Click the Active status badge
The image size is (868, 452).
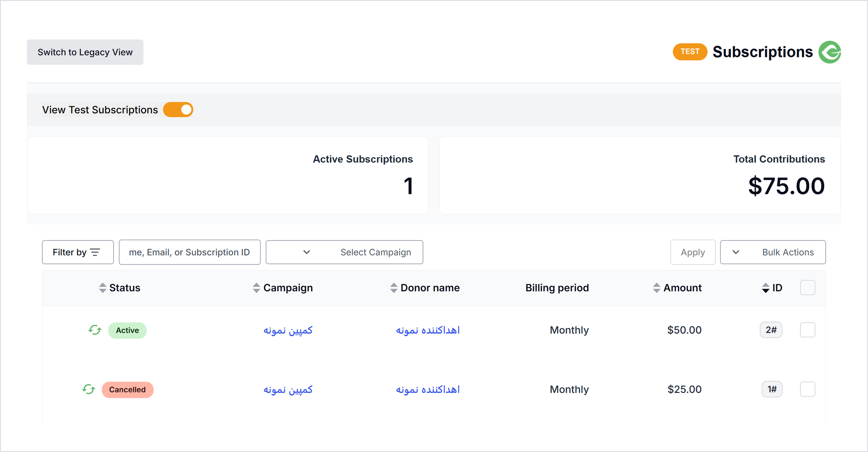[x=127, y=330]
